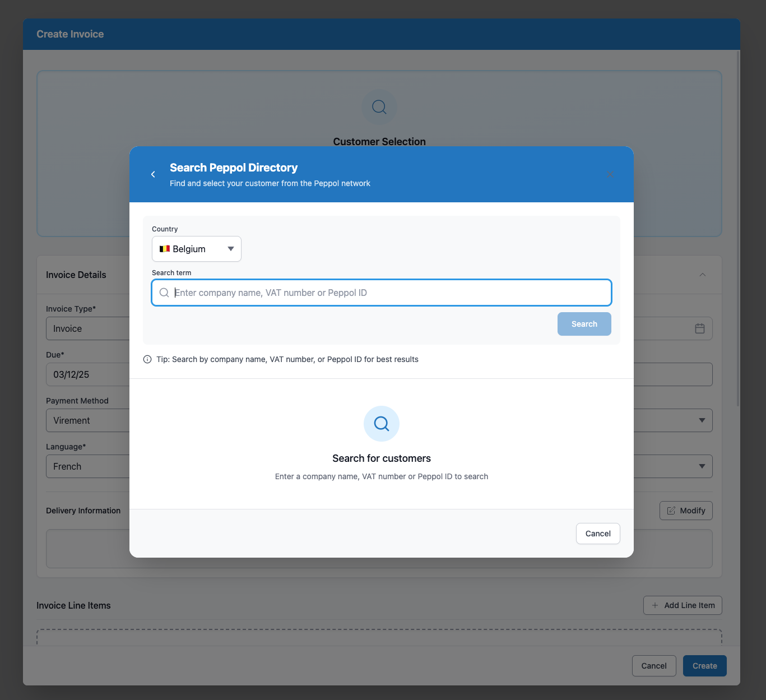Screen dimensions: 766x700
Task: Click the Create button to save the invoice
Action: pos(704,666)
